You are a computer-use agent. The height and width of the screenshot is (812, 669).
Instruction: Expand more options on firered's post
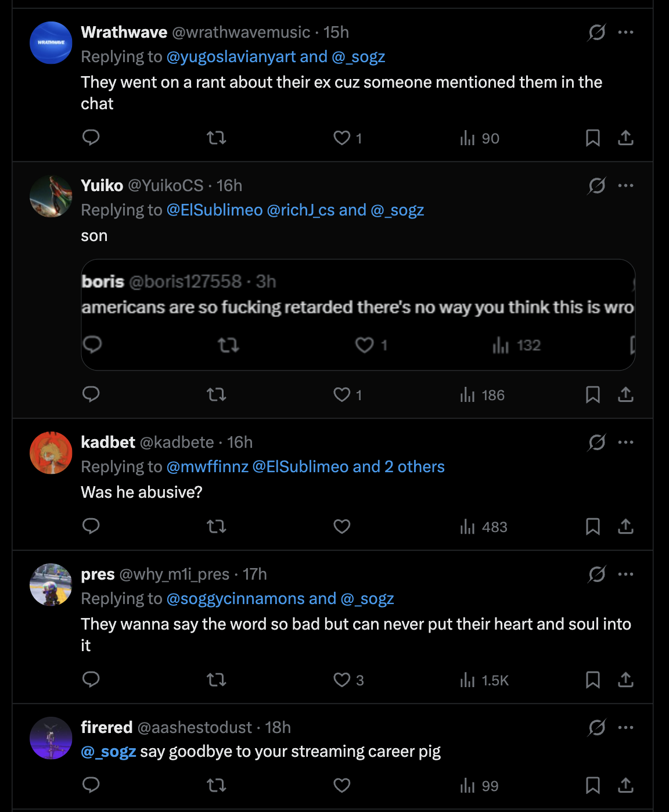click(625, 728)
